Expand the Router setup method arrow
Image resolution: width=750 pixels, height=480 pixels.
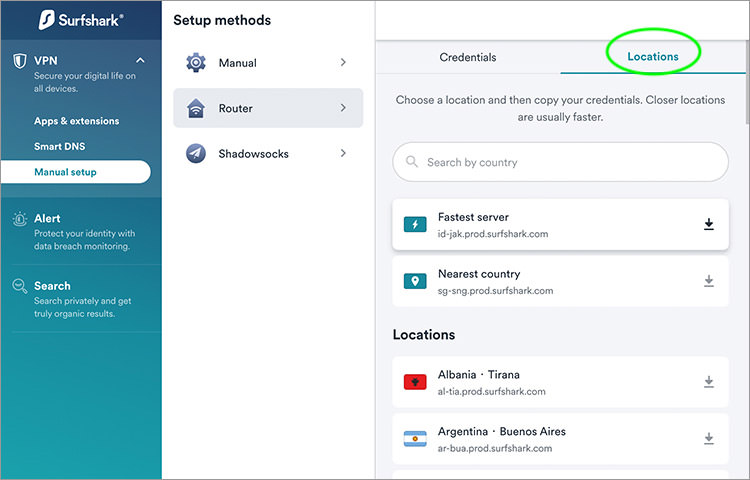[343, 108]
